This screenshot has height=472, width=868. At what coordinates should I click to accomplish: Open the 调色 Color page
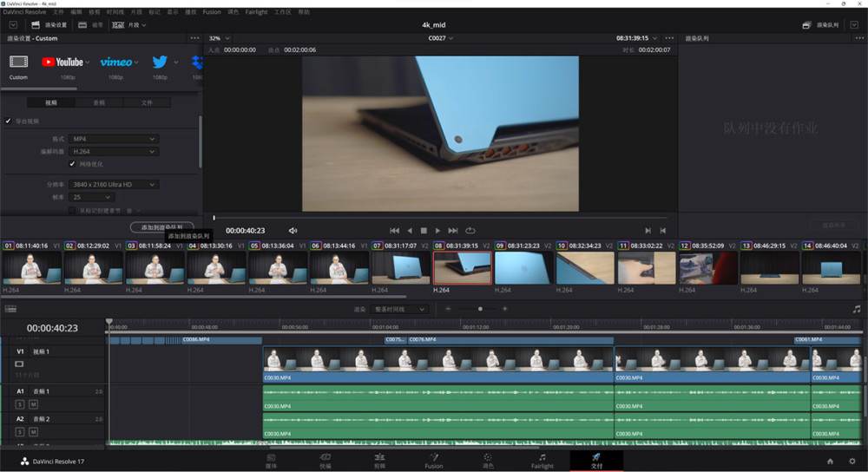[x=488, y=461]
